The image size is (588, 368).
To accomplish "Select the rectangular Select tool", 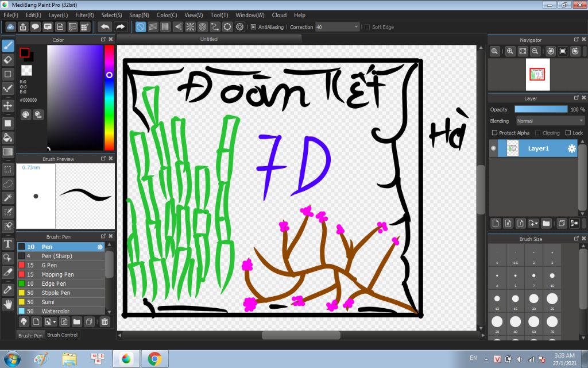I will [8, 170].
